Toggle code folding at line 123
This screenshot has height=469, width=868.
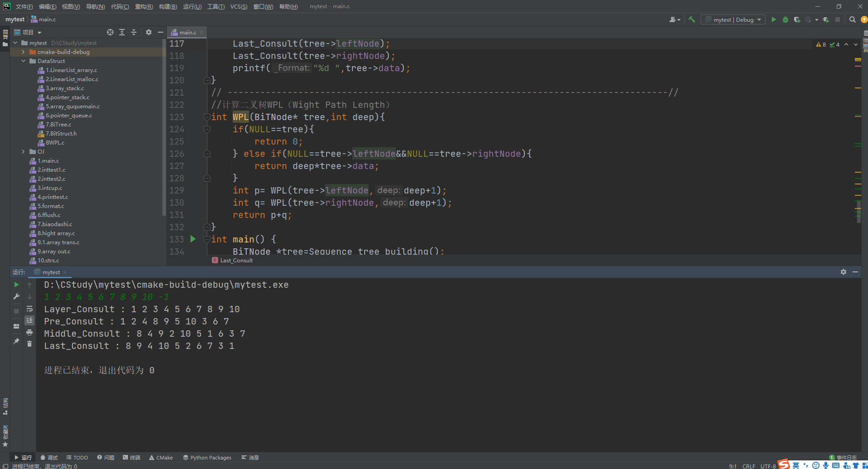207,117
